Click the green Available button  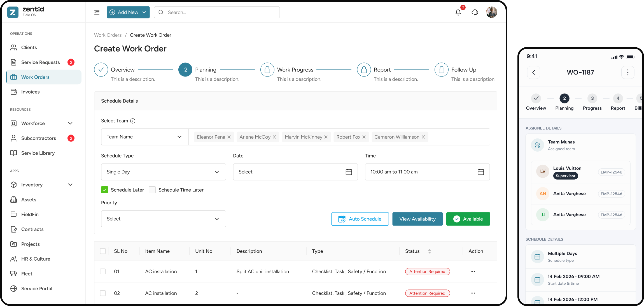[x=468, y=219]
